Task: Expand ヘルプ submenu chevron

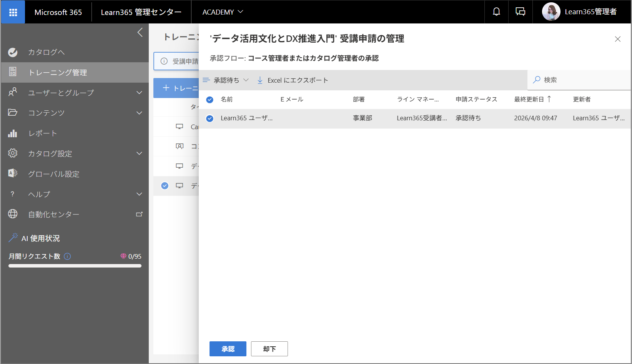Action: point(139,194)
